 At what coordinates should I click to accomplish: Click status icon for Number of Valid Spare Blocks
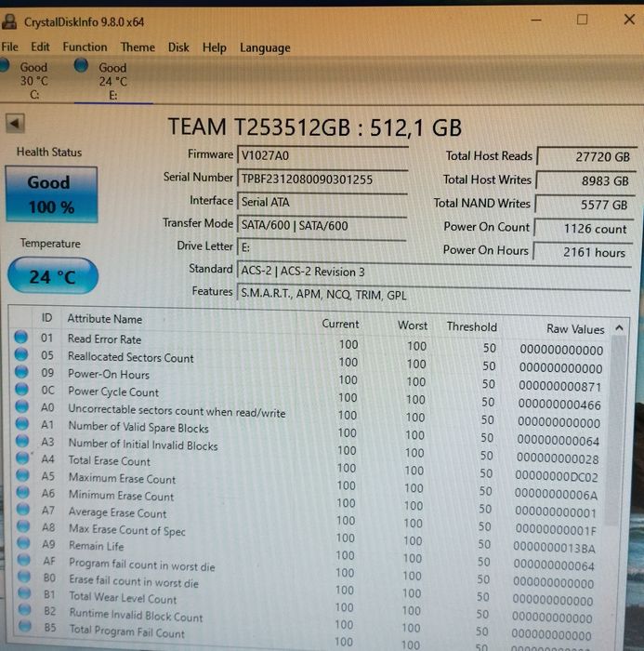pyautogui.click(x=22, y=423)
